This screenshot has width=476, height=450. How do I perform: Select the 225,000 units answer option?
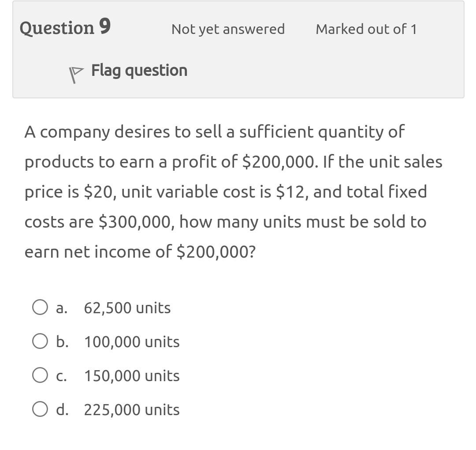point(131,409)
